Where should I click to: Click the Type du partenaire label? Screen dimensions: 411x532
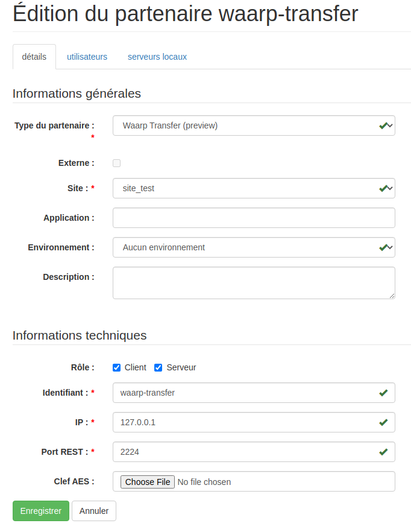[x=54, y=125]
